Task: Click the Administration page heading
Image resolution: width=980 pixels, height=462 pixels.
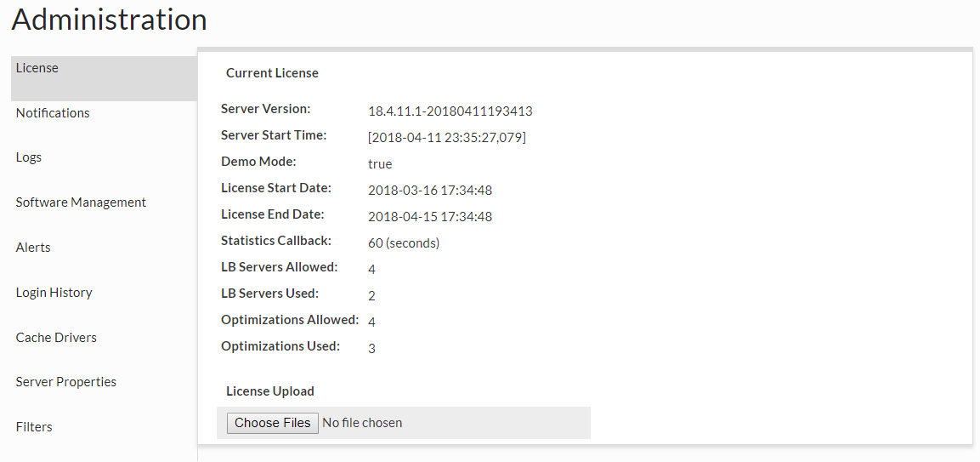Action: pyautogui.click(x=109, y=20)
